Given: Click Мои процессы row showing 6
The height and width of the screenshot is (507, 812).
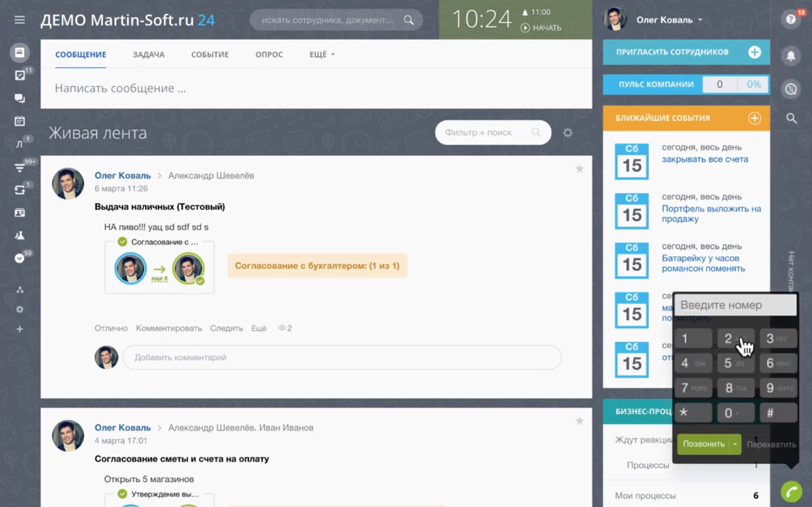Looking at the screenshot, I should (x=686, y=496).
